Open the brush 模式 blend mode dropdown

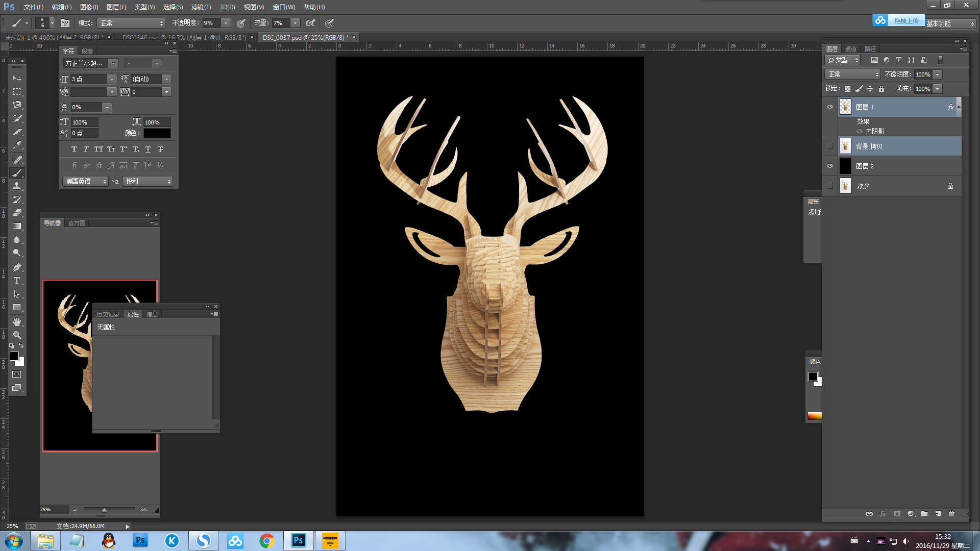point(132,23)
